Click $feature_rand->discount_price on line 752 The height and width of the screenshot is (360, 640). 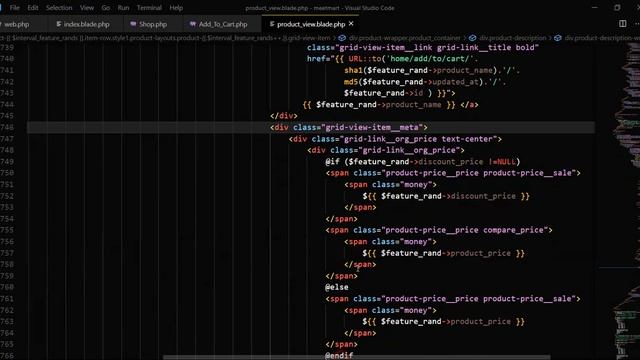coord(448,196)
